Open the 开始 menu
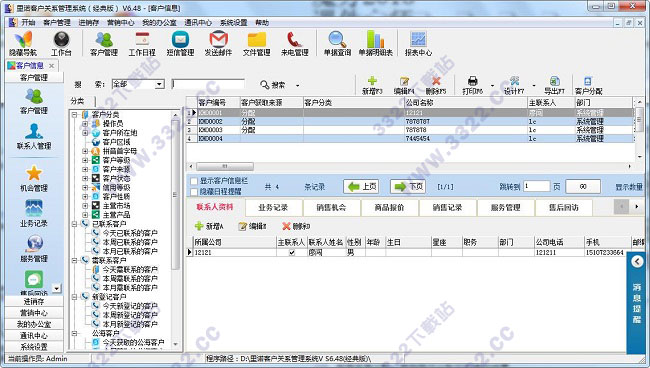Viewport: 650px width, 368px height. click(x=28, y=22)
